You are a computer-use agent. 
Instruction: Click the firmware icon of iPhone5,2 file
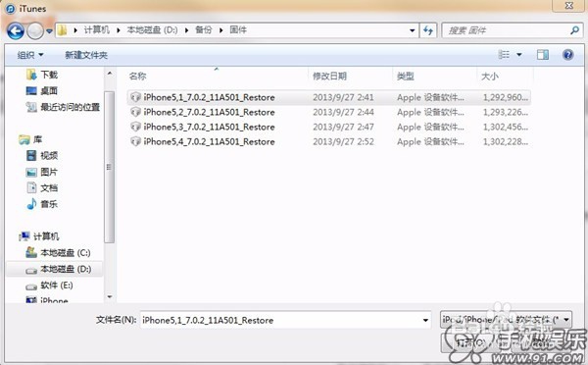[135, 112]
